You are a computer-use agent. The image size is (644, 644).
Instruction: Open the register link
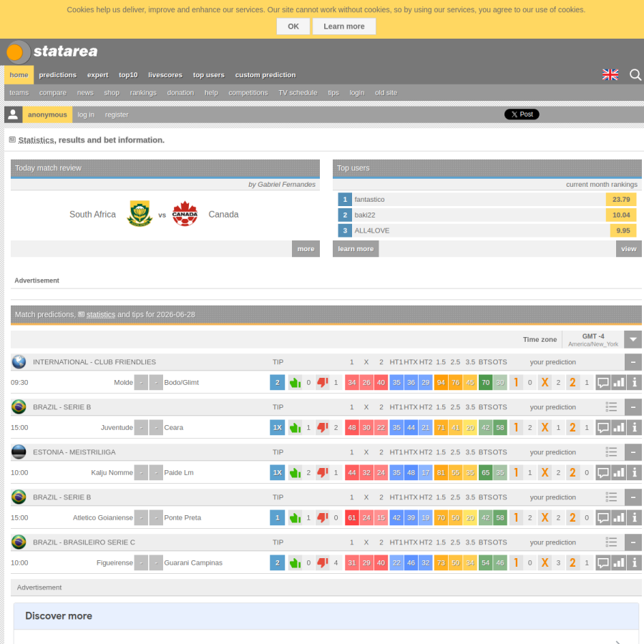117,115
